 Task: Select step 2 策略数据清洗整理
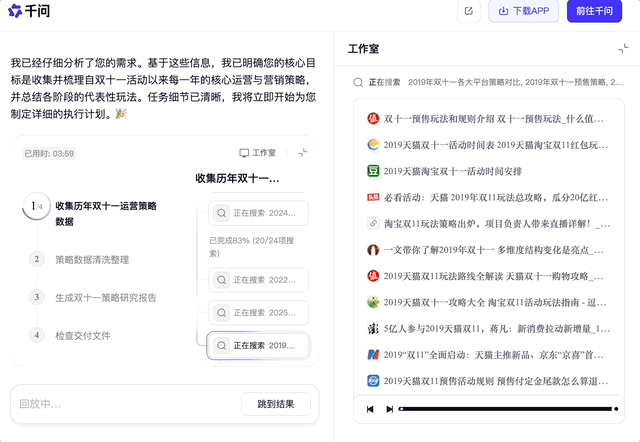[92, 260]
